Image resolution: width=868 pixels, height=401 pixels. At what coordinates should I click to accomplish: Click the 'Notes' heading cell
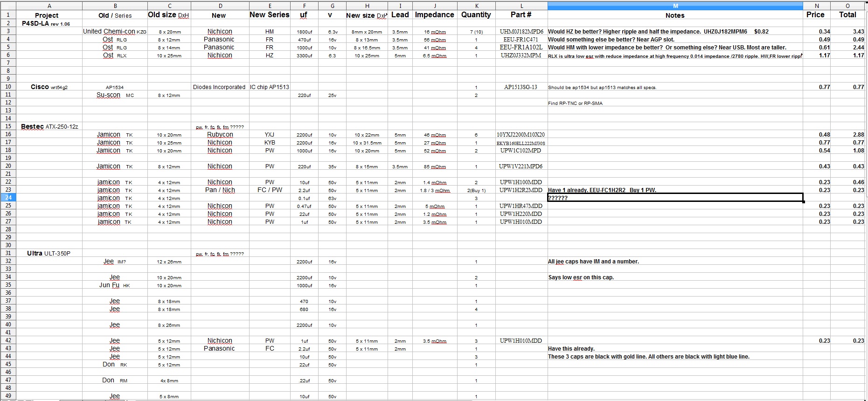675,15
